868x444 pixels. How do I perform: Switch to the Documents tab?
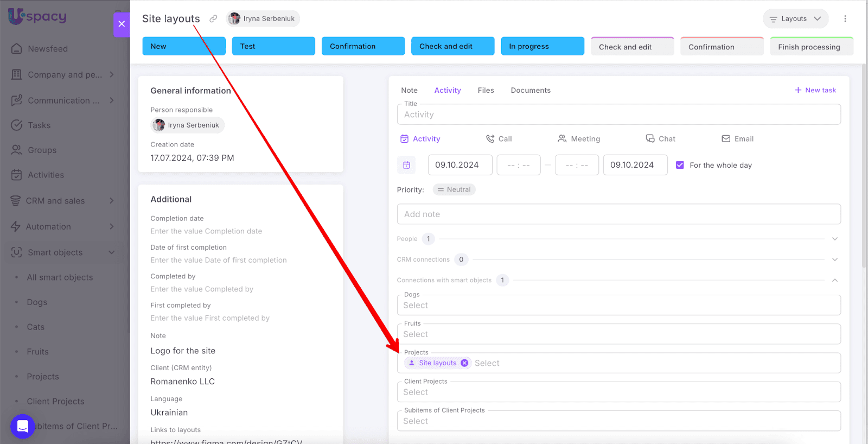click(x=530, y=91)
